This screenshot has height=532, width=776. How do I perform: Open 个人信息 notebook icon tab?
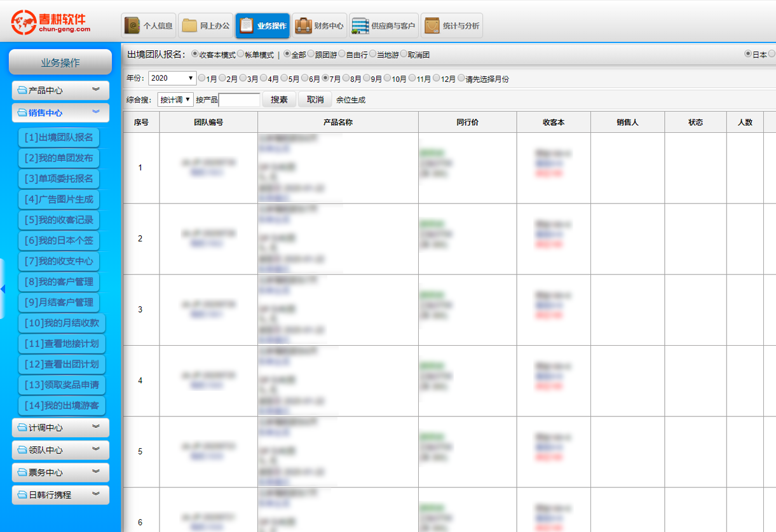click(x=132, y=26)
